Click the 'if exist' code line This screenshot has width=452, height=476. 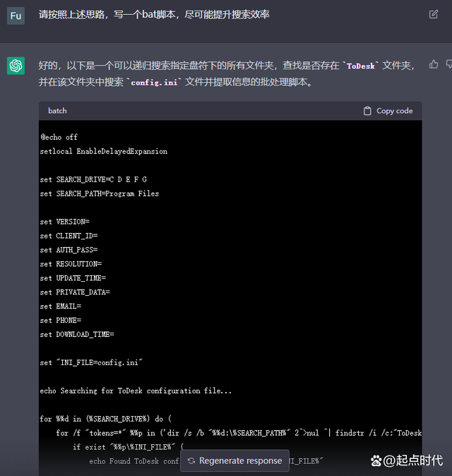[128, 447]
